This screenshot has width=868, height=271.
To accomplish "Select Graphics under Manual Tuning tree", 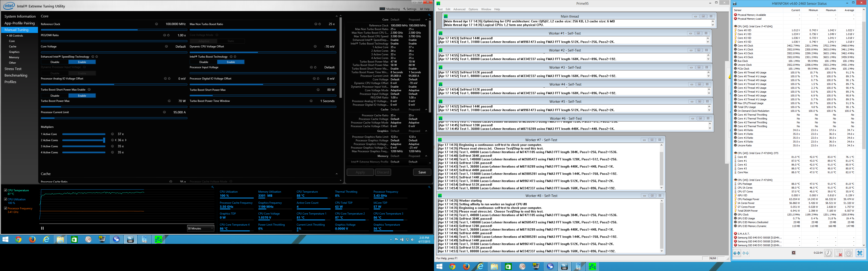I will point(14,52).
